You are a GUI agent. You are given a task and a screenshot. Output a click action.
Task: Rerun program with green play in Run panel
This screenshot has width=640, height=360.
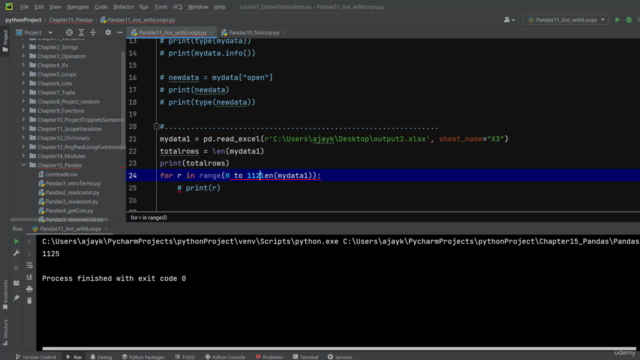point(16,241)
